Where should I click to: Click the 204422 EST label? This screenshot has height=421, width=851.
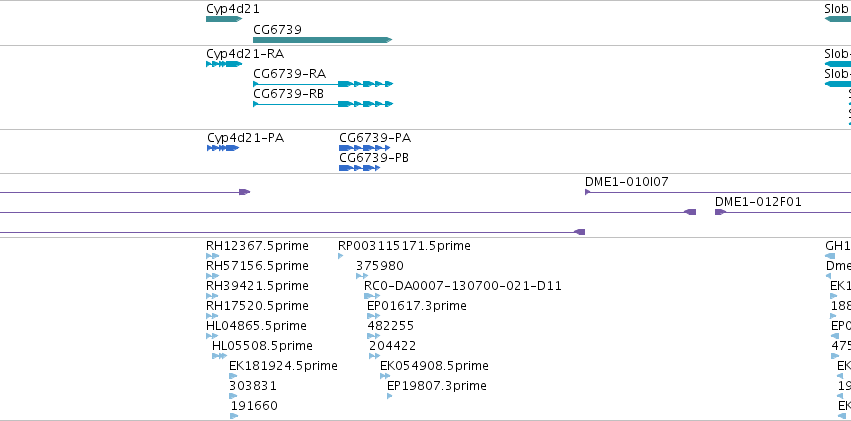coord(392,346)
